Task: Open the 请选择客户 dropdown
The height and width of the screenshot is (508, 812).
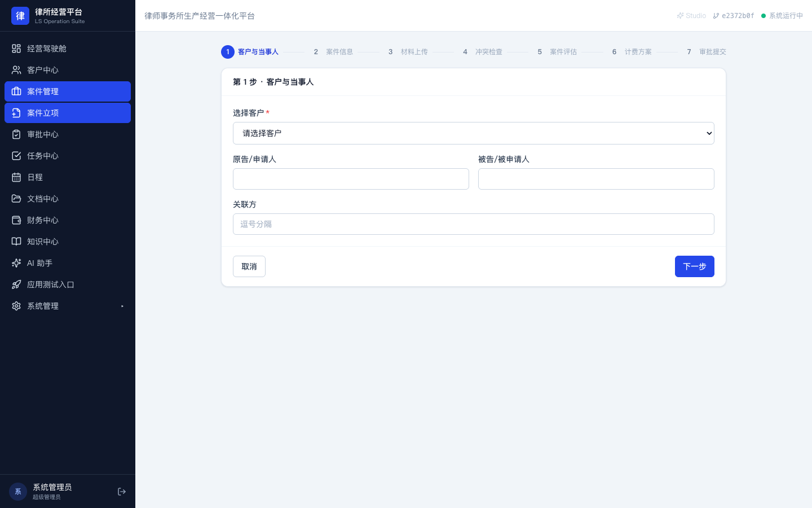Action: pos(474,133)
